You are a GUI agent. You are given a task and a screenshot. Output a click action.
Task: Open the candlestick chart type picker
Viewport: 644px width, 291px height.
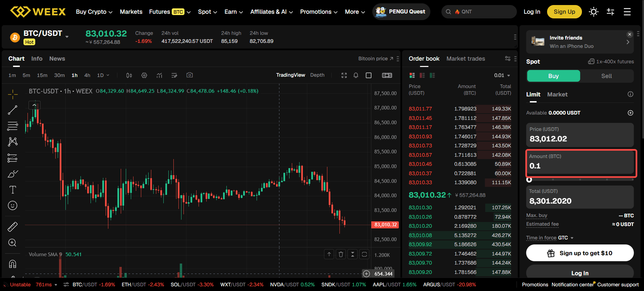click(x=129, y=75)
